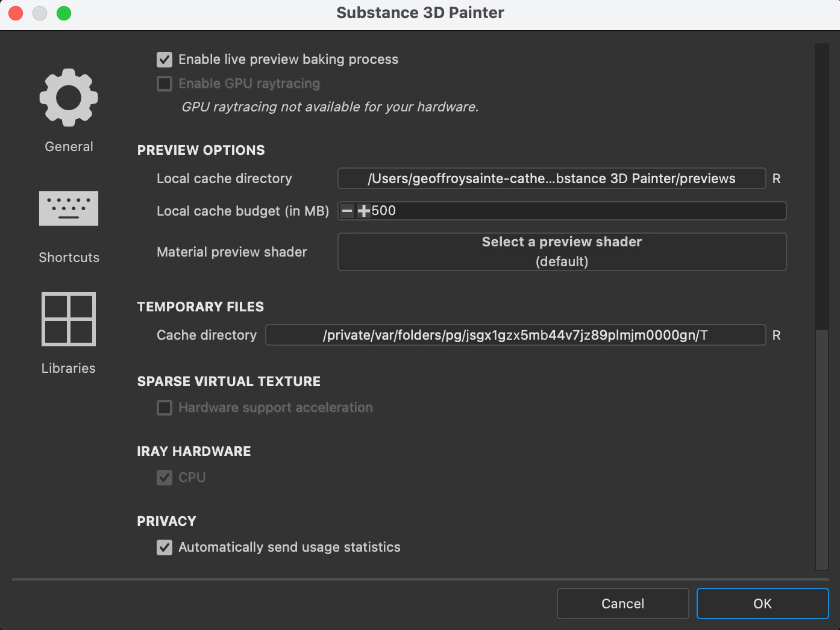The width and height of the screenshot is (840, 630).
Task: Increase local cache budget with plus icon
Action: 363,211
